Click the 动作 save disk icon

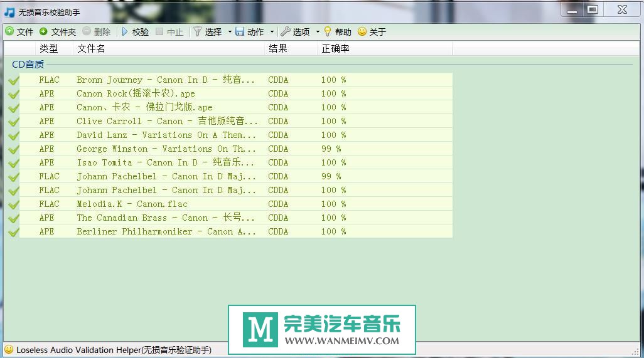(x=240, y=31)
